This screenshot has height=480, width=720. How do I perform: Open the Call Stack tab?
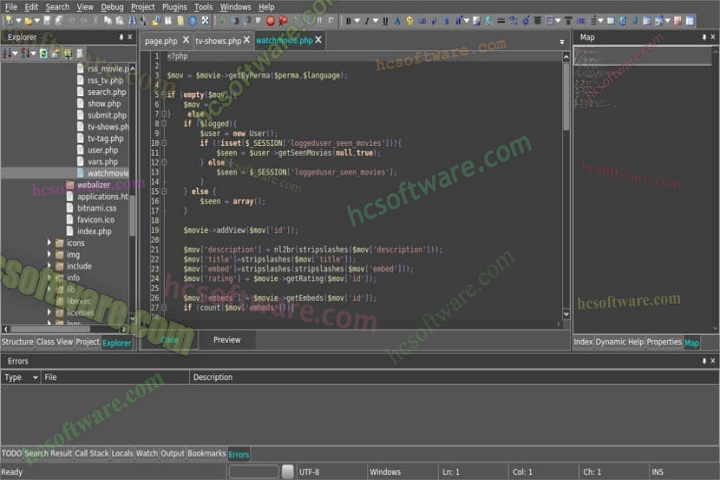click(x=92, y=453)
